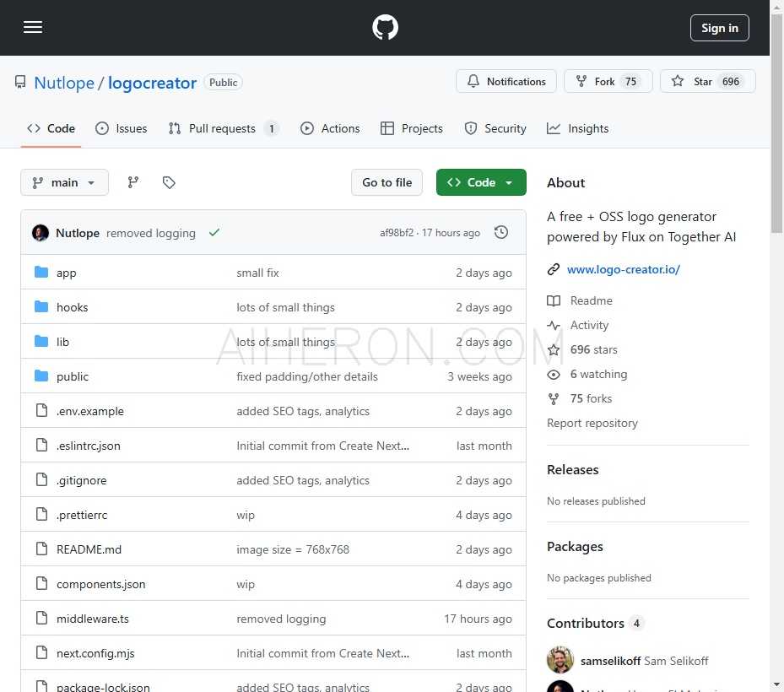784x692 pixels.
Task: Star the repository with Star button
Action: [707, 81]
